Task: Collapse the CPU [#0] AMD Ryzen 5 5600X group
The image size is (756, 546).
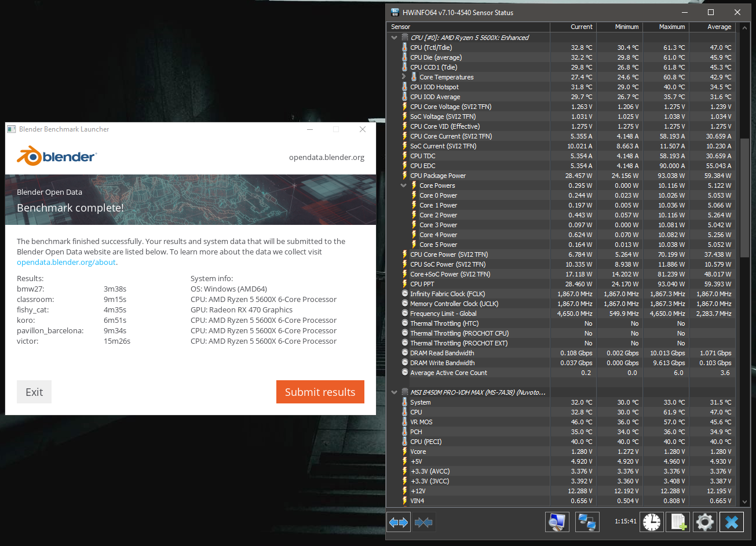Action: (395, 38)
